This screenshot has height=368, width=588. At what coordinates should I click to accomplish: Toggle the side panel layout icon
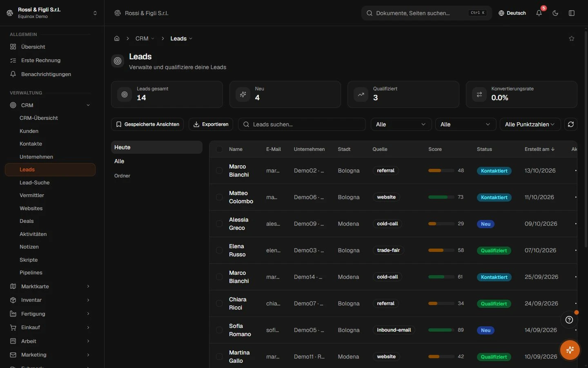(x=572, y=13)
